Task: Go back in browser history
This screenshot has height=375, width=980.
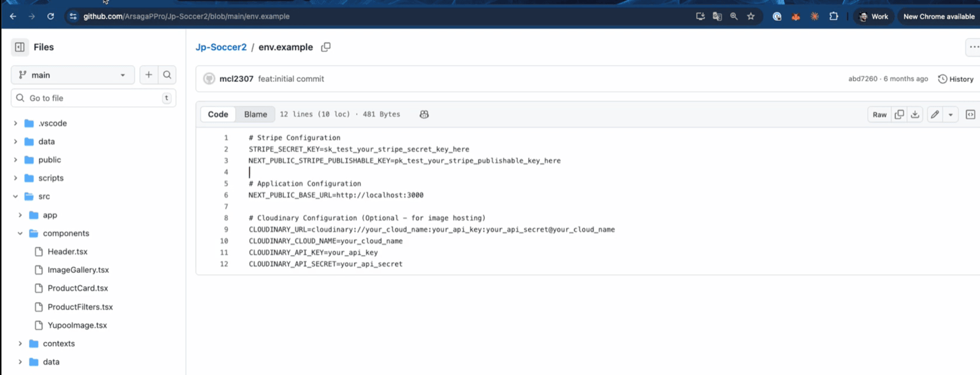Action: click(13, 17)
